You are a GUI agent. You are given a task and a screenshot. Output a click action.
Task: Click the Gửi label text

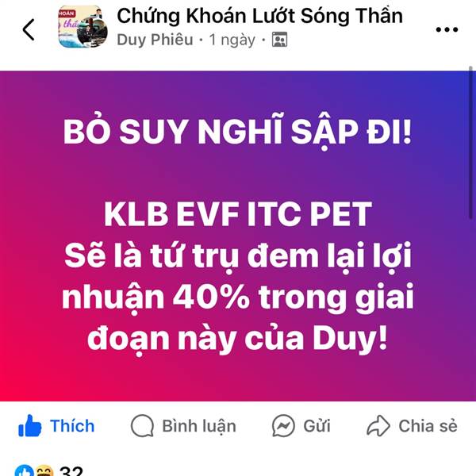[x=317, y=425]
